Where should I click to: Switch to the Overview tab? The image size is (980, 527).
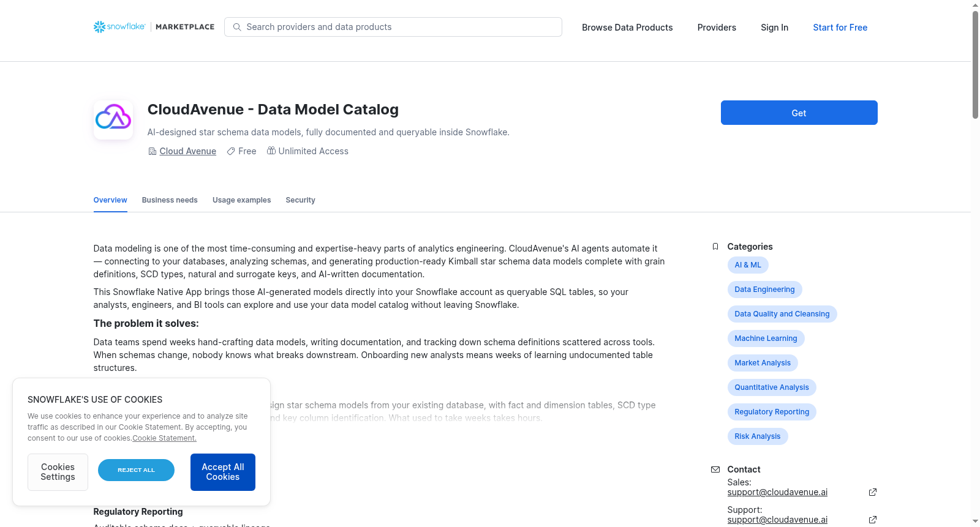click(x=110, y=200)
